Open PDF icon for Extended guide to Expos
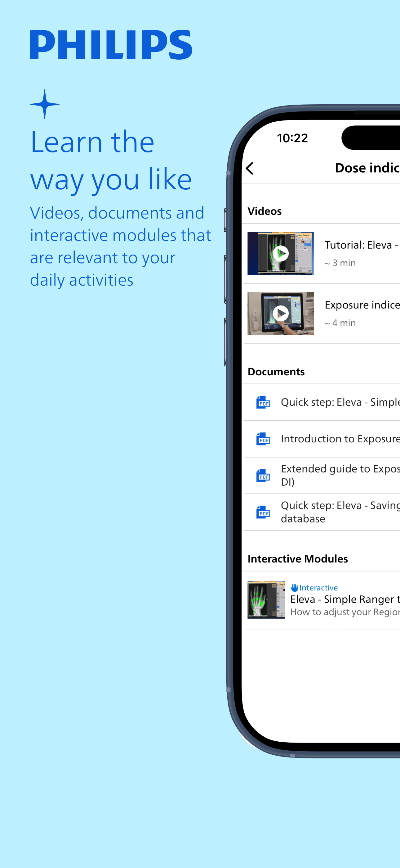Image resolution: width=400 pixels, height=868 pixels. [x=263, y=476]
